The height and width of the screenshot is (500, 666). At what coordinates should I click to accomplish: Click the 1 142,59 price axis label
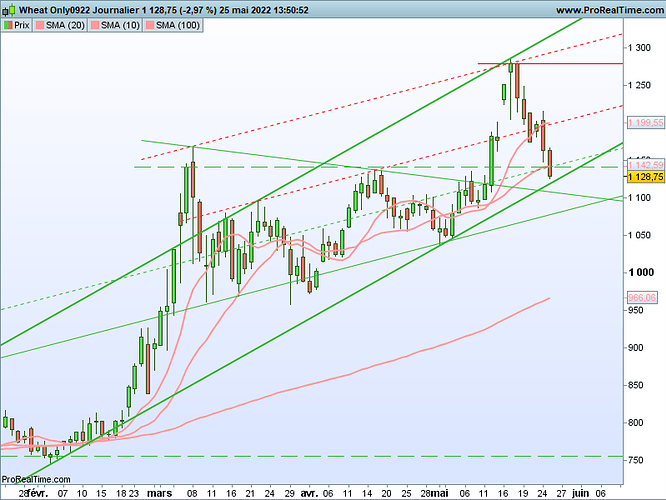pos(645,164)
